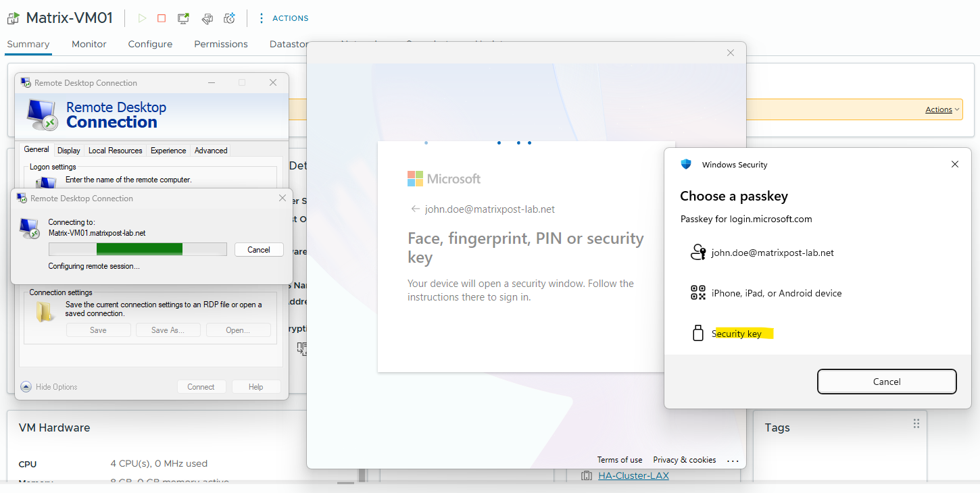This screenshot has height=493, width=980.
Task: Cancel the remote session connection progress
Action: (x=259, y=249)
